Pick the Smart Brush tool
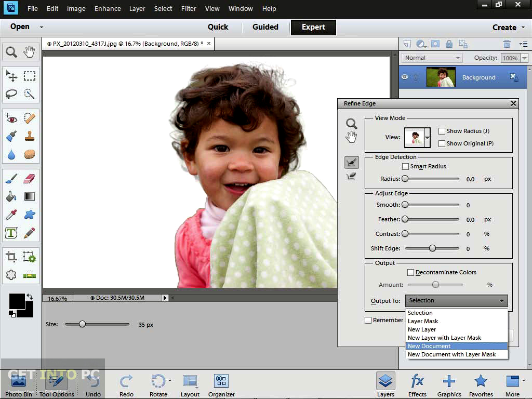The width and height of the screenshot is (532, 399). [x=11, y=137]
